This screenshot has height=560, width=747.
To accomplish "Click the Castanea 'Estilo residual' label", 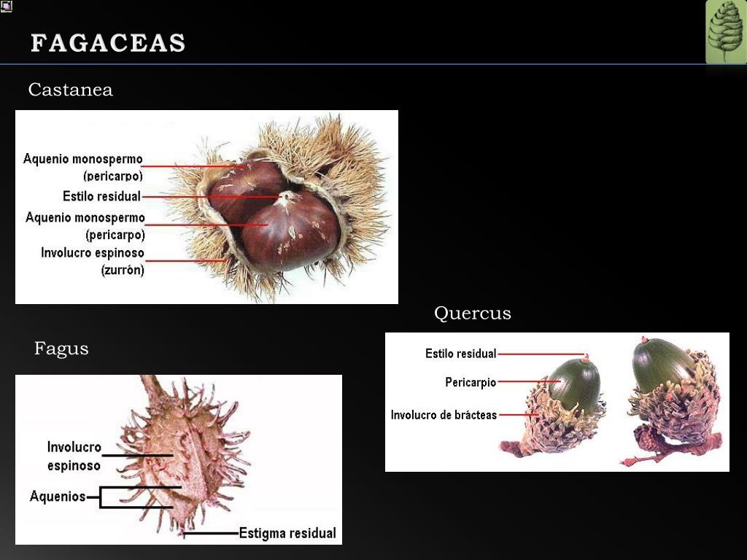I will coord(101,196).
